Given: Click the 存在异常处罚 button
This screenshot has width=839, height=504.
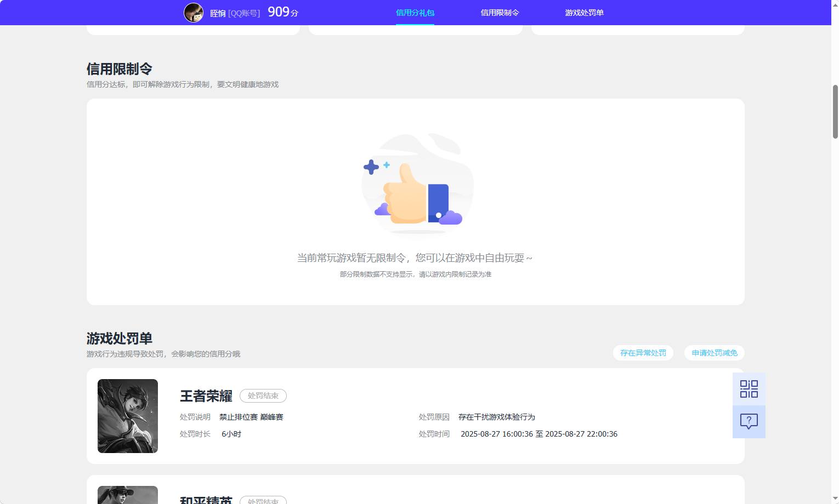Looking at the screenshot, I should pyautogui.click(x=643, y=353).
